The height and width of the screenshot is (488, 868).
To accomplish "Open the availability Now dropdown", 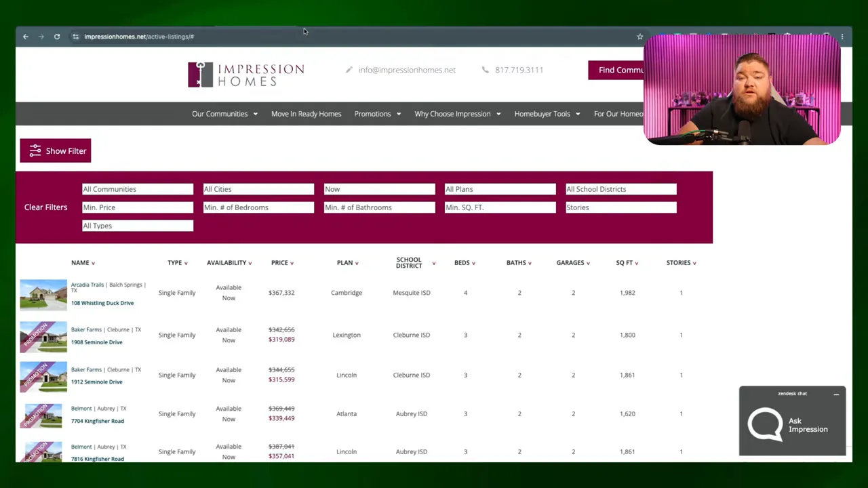I will (x=379, y=189).
